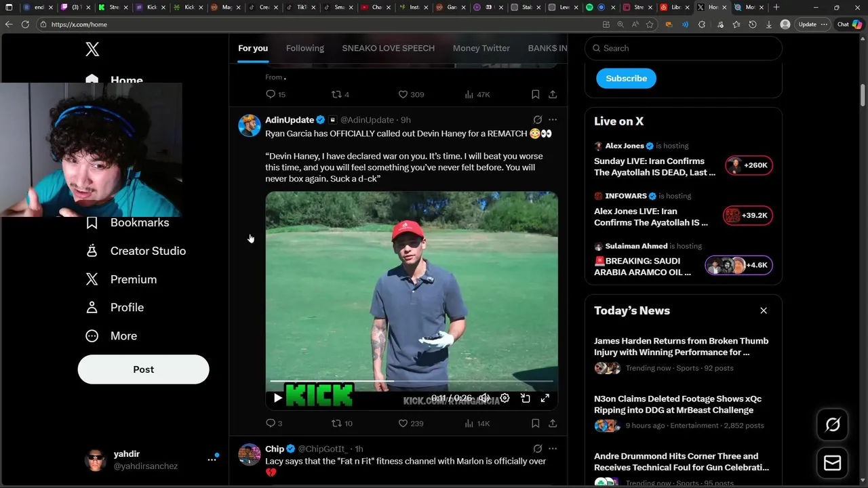Go to Premium in the sidebar

[121, 279]
